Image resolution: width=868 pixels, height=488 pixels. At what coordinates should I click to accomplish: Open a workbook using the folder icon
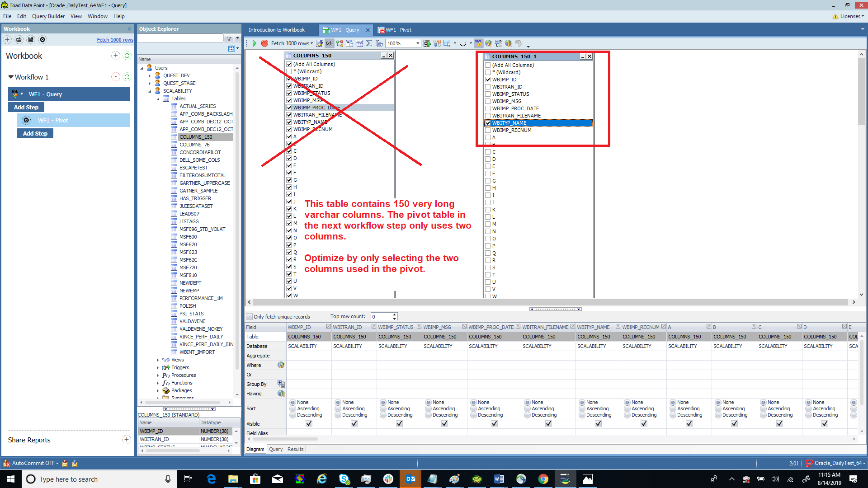pyautogui.click(x=19, y=40)
